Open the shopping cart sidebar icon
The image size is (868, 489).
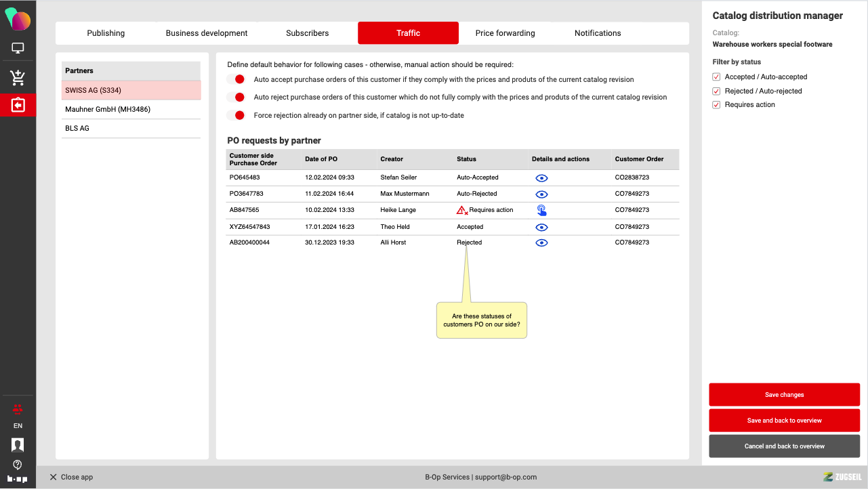point(18,78)
